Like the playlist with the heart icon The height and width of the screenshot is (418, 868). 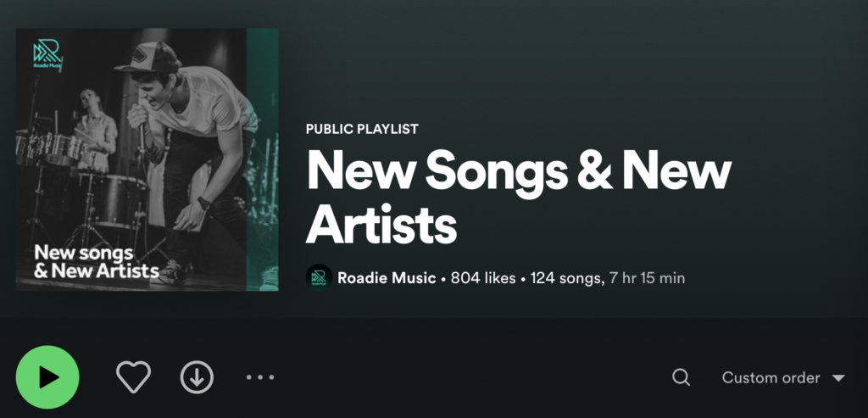(x=133, y=377)
